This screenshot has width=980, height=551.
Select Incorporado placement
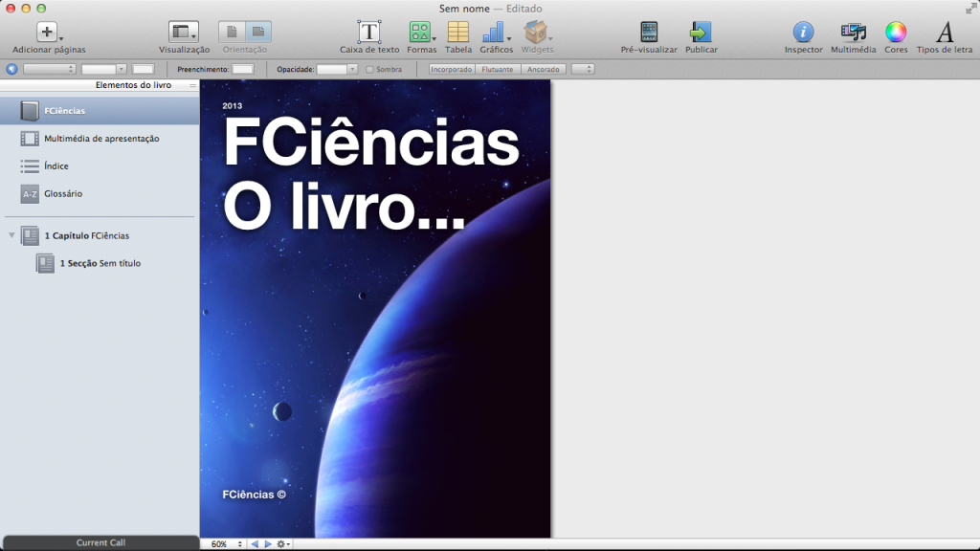click(x=452, y=69)
